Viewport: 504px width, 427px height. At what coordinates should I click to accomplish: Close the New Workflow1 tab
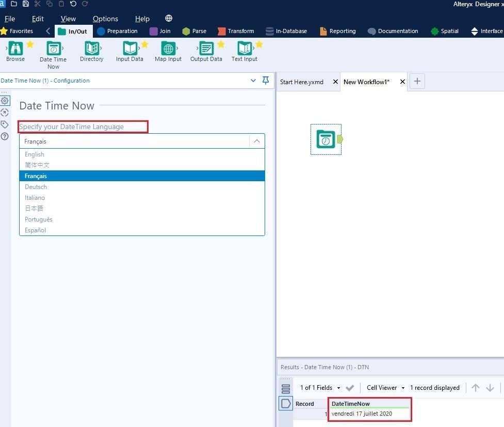402,82
